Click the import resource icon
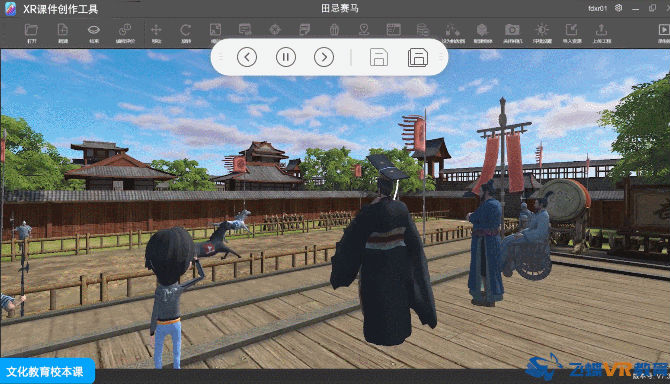Image resolution: width=670 pixels, height=384 pixels. [x=571, y=29]
